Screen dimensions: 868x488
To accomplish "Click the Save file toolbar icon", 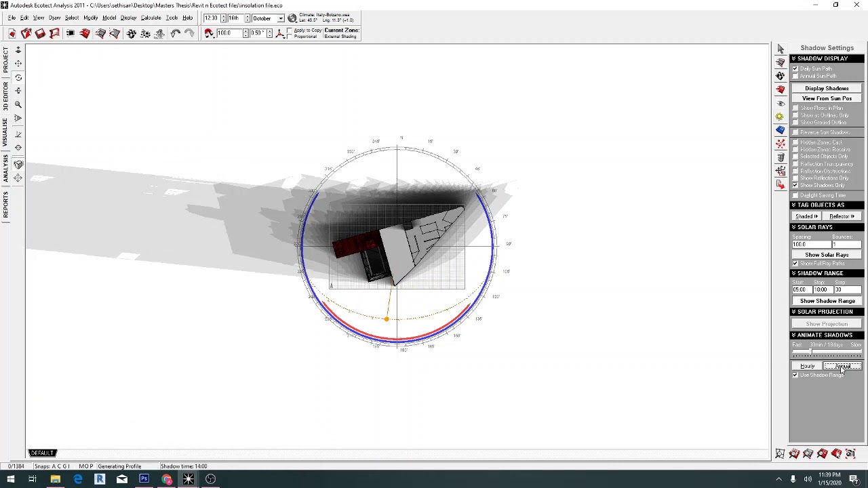I will (x=40, y=33).
